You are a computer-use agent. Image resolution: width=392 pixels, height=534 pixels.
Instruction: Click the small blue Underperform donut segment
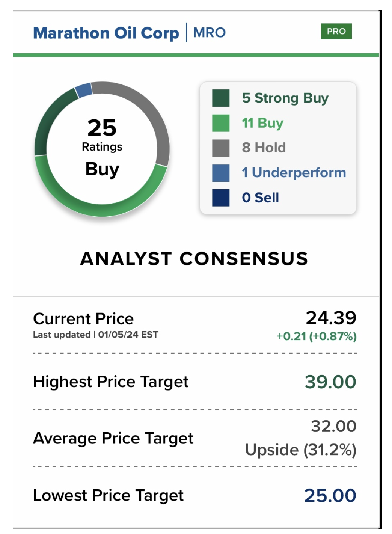pos(84,90)
